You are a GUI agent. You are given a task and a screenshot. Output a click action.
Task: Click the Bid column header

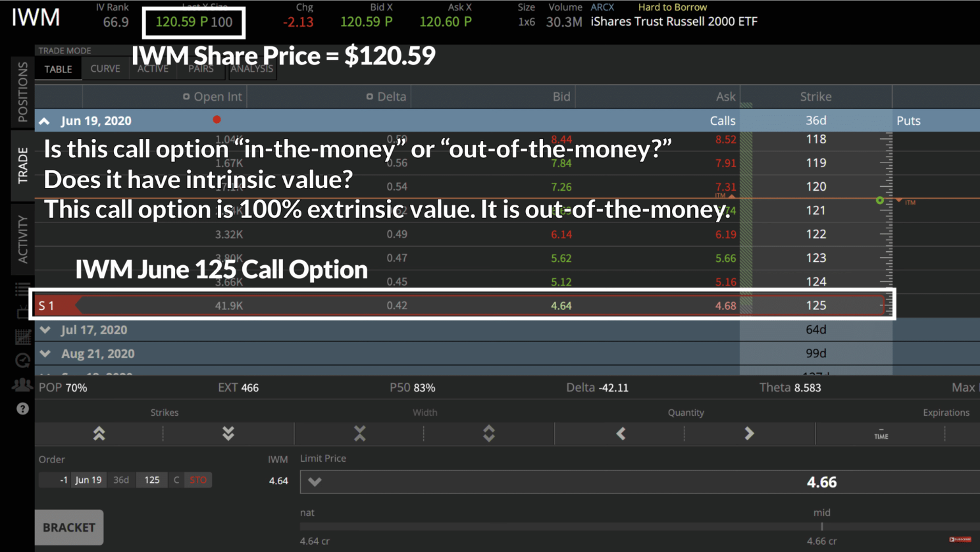click(x=561, y=97)
